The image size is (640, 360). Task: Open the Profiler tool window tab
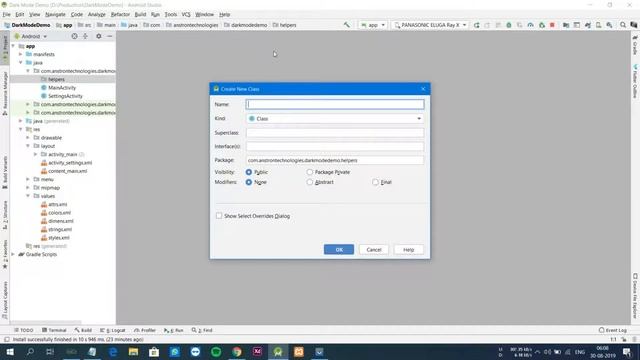145,330
